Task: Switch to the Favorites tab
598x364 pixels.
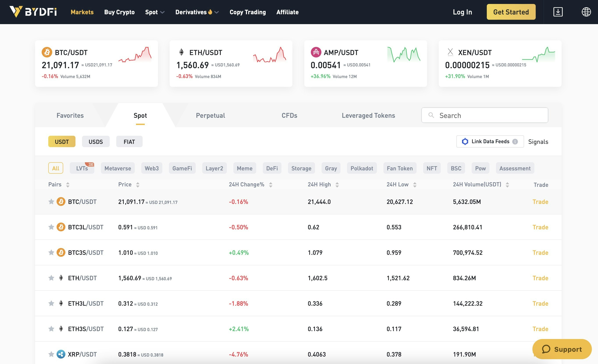Action: 70,115
